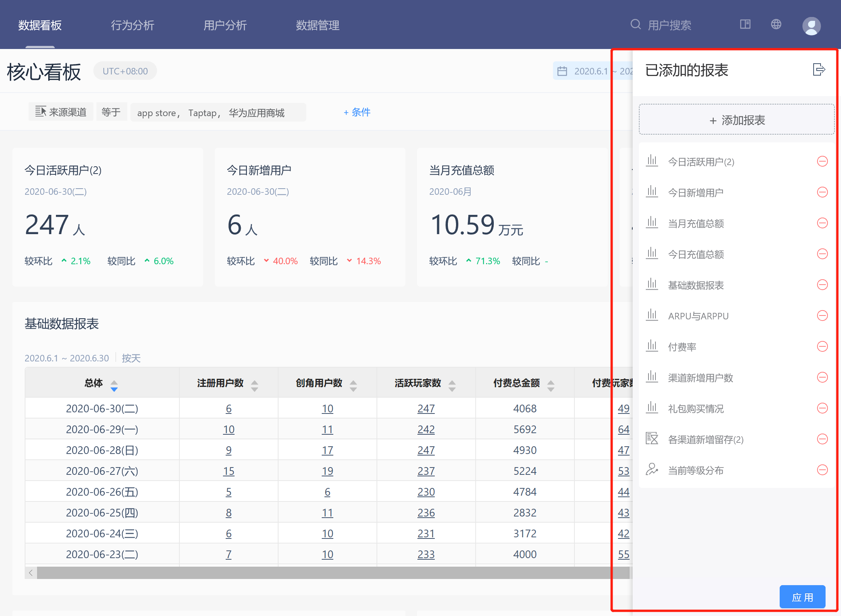Remove 付费率 from the added reports
This screenshot has width=841, height=616.
click(x=822, y=347)
